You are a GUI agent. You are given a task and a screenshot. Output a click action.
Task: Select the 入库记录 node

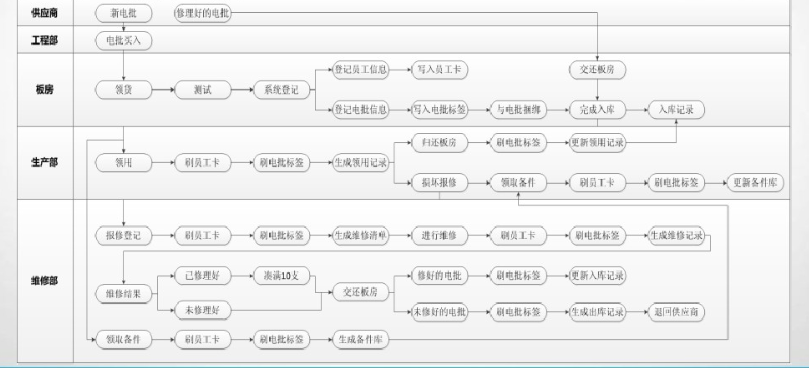(x=676, y=110)
